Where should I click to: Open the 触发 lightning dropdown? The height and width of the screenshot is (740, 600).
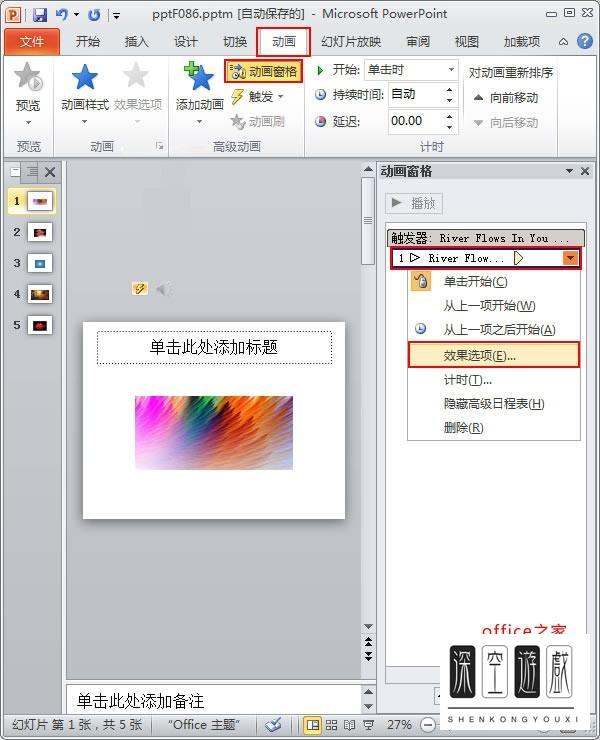tap(257, 97)
